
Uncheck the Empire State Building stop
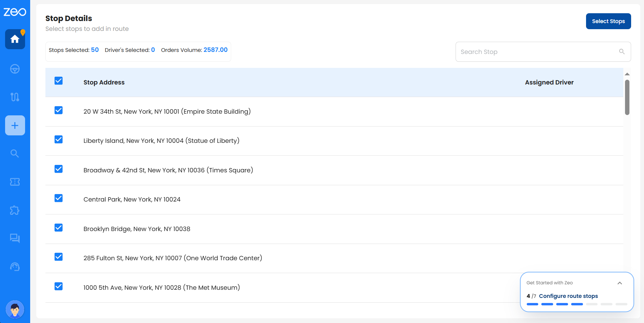click(x=59, y=110)
